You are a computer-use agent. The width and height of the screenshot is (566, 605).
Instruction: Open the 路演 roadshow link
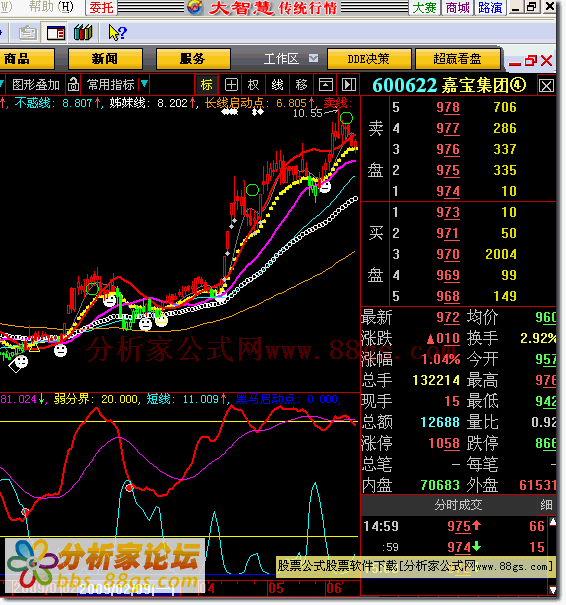click(x=490, y=8)
